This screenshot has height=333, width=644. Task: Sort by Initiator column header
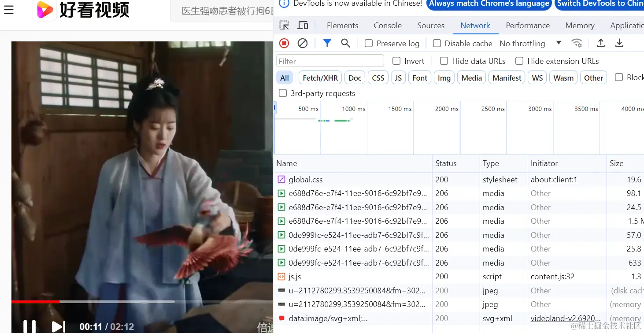pos(567,163)
